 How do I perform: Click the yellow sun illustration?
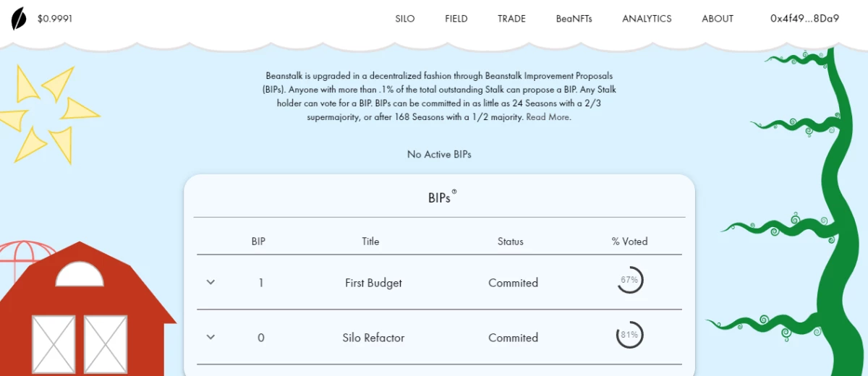tap(47, 114)
